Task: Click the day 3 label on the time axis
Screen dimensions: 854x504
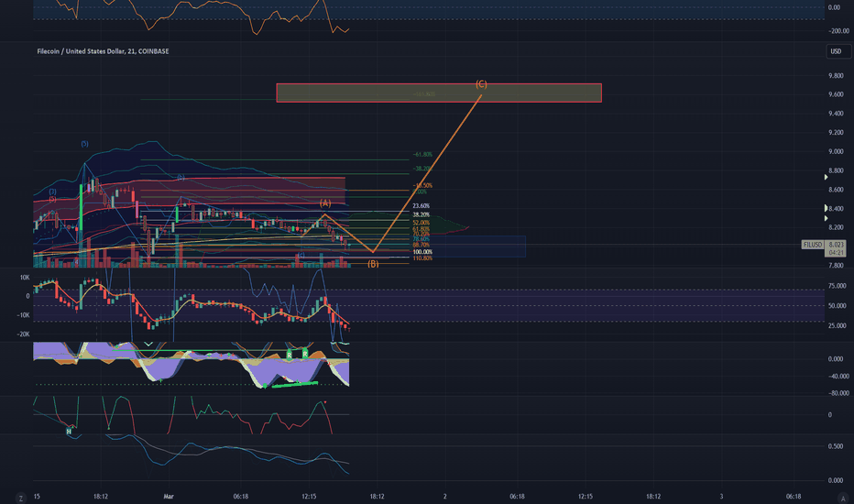Action: pyautogui.click(x=722, y=497)
